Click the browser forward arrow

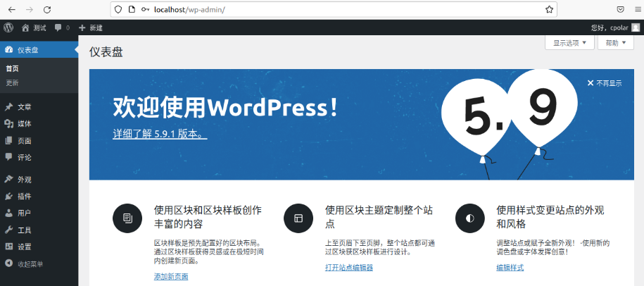(x=29, y=10)
